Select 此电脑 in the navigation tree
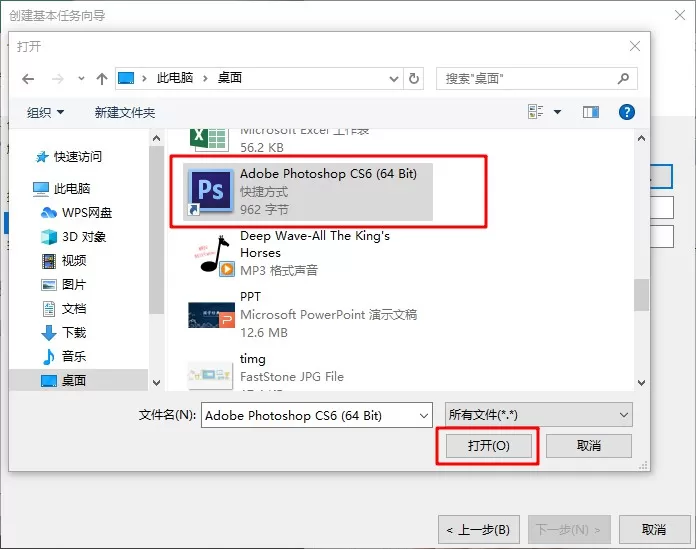 coord(72,189)
